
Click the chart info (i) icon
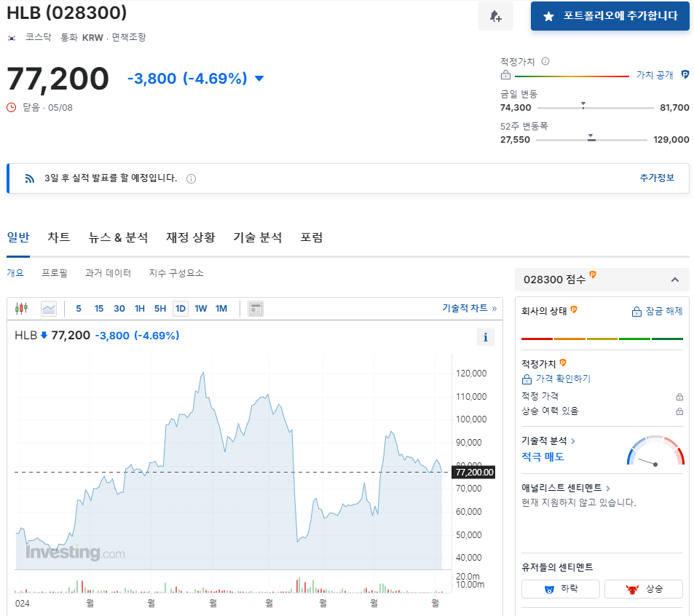pos(485,336)
